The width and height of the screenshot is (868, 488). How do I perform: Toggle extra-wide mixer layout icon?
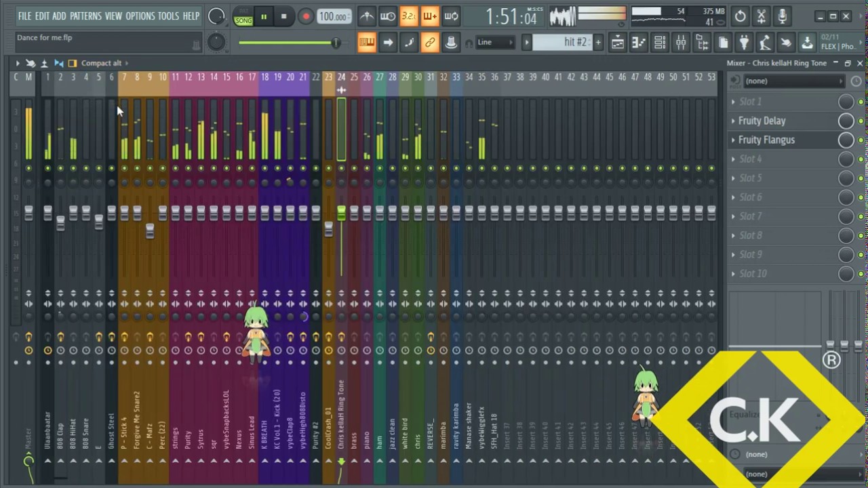(72, 63)
